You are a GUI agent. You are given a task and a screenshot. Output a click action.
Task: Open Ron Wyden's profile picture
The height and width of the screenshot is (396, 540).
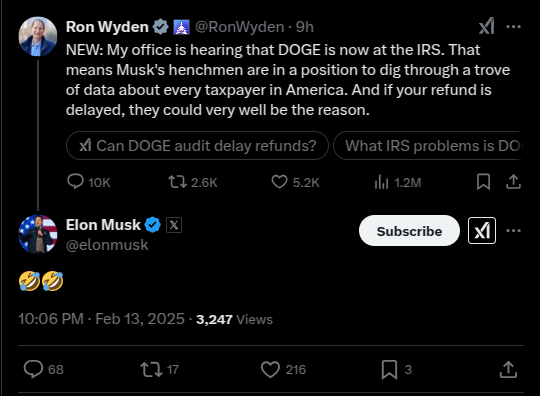coord(38,36)
